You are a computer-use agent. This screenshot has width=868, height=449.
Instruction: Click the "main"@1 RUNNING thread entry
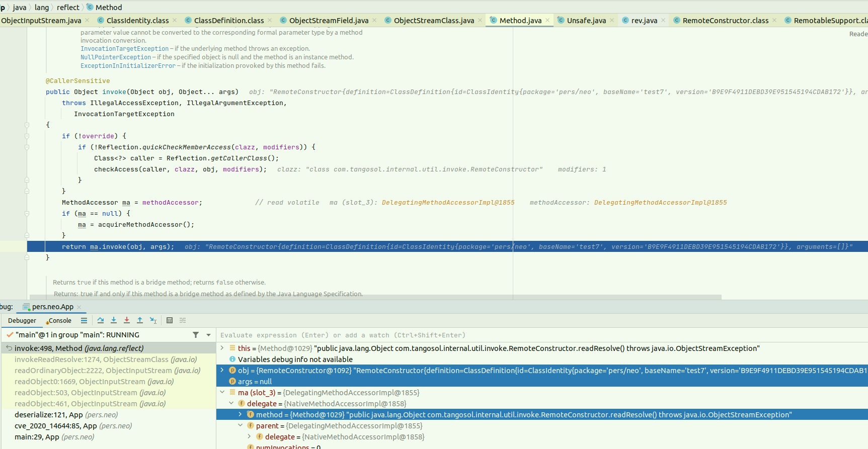pos(77,335)
